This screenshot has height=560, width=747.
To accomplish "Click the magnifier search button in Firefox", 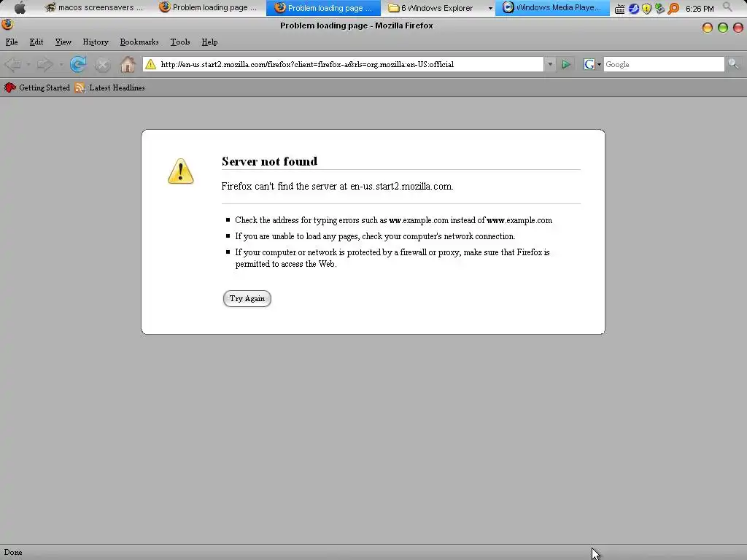I will (x=733, y=64).
